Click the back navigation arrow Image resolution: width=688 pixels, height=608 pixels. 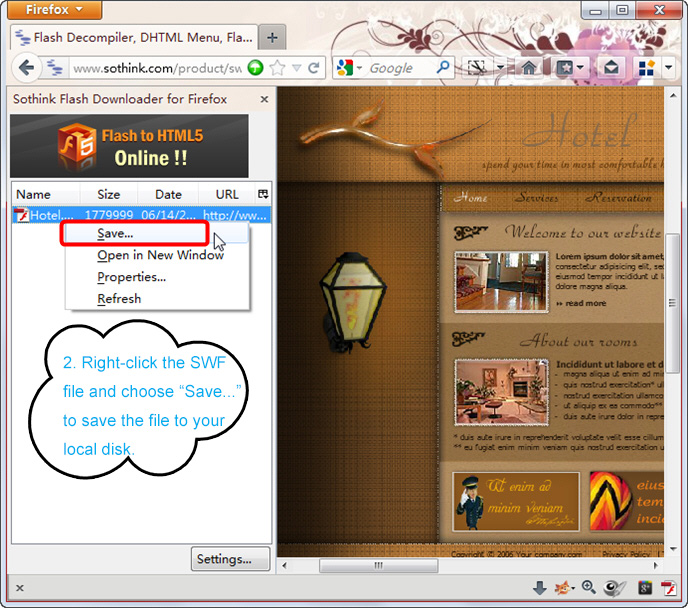27,68
